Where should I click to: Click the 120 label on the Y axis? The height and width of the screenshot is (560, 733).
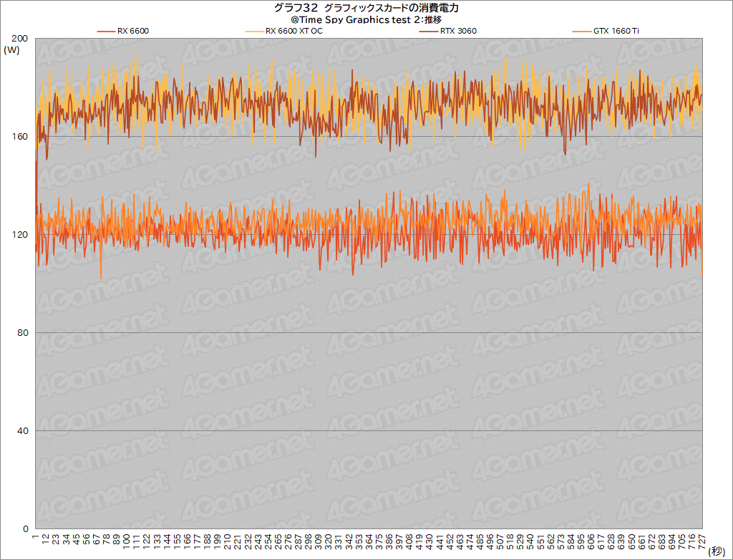(21, 235)
